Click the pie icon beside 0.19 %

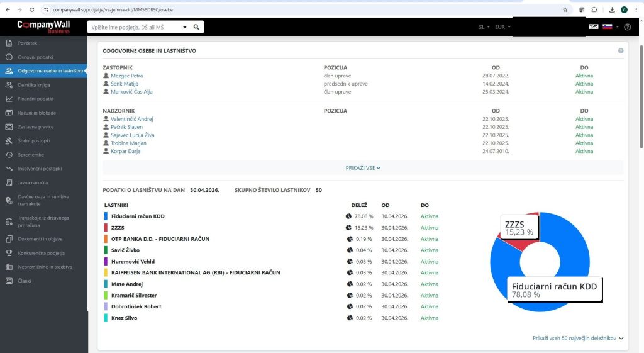(x=350, y=238)
